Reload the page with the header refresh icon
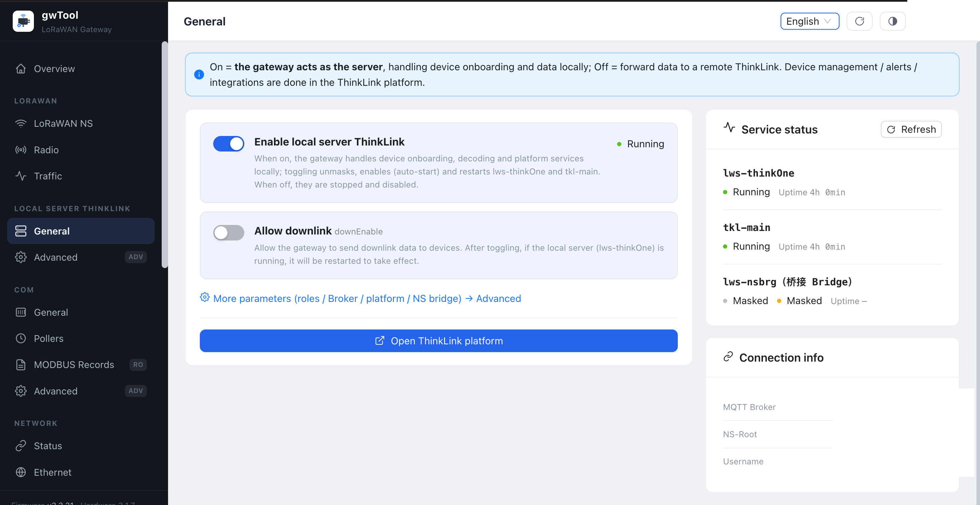The image size is (980, 505). pyautogui.click(x=859, y=21)
